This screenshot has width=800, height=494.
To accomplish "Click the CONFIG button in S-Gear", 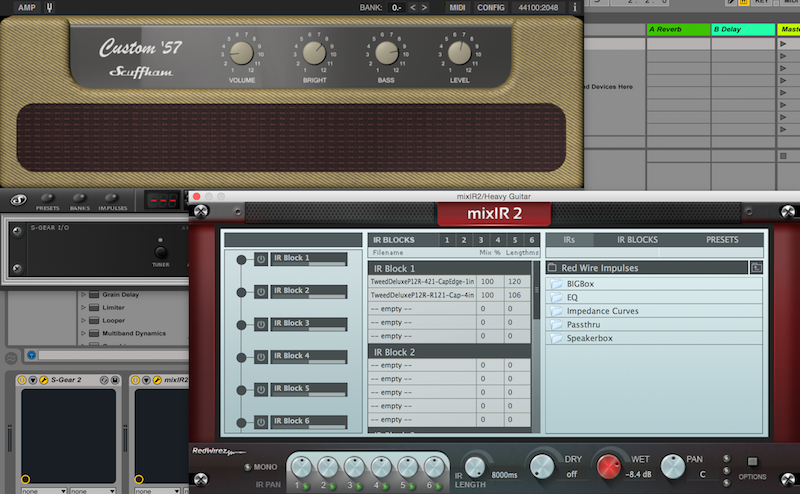I will (491, 8).
